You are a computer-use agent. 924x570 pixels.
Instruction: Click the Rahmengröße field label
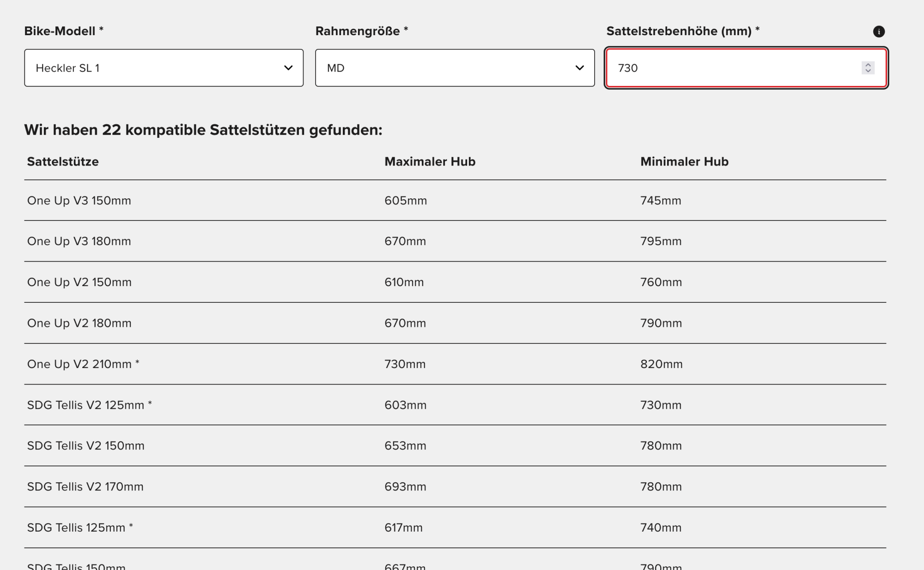362,31
